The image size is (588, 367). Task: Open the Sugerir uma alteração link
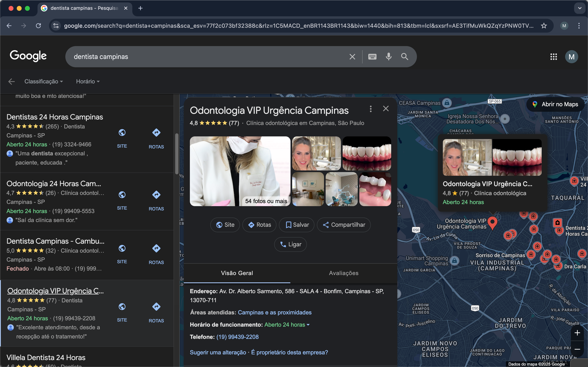pos(218,353)
